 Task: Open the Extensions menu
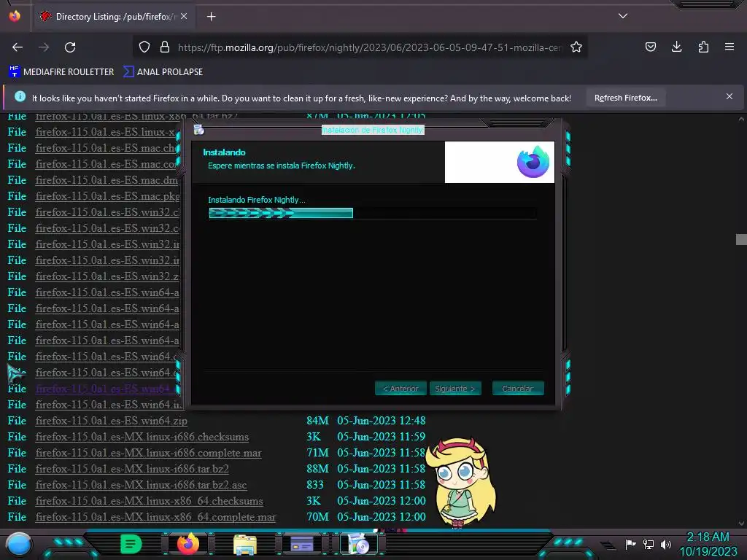pyautogui.click(x=703, y=47)
